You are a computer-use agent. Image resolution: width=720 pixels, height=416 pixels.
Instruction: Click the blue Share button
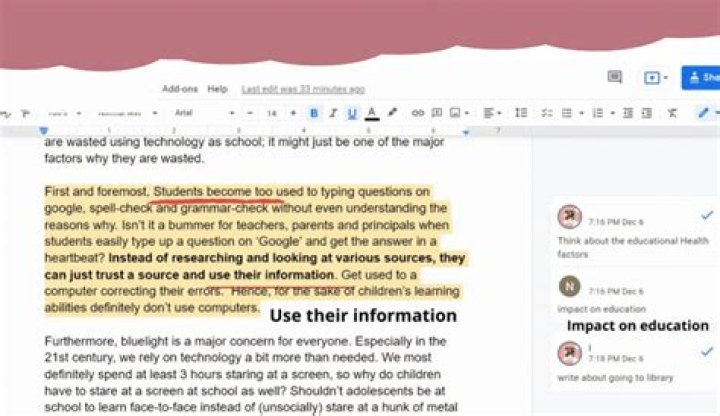pyautogui.click(x=701, y=78)
